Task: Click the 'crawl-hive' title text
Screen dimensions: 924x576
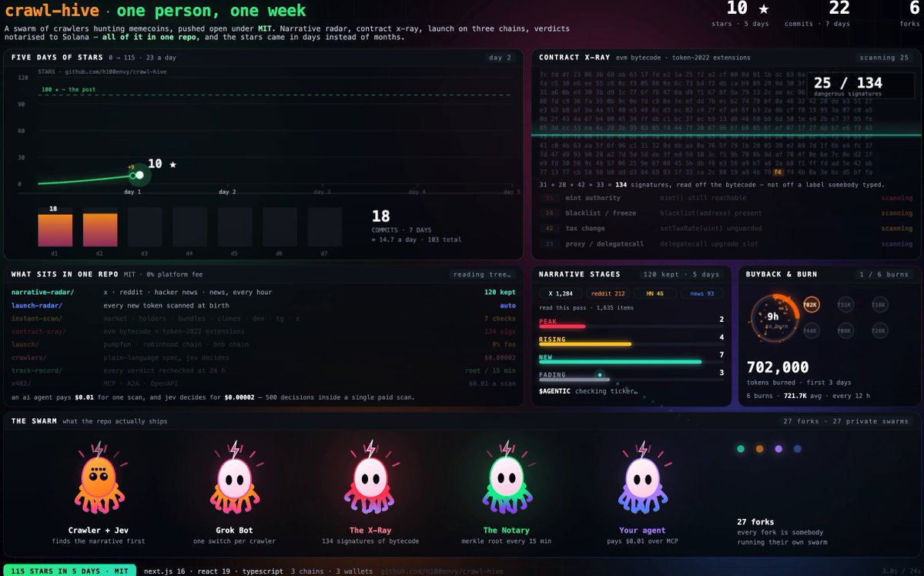Action: [54, 12]
